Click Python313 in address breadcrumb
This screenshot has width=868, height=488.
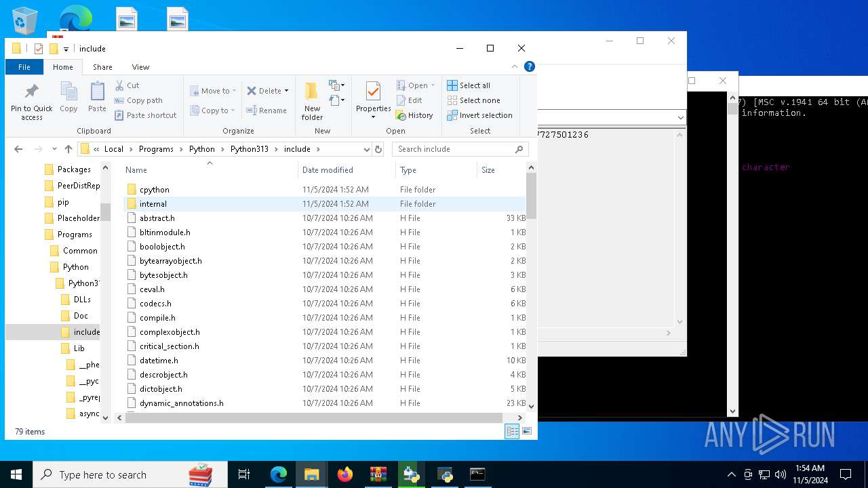[x=250, y=149]
